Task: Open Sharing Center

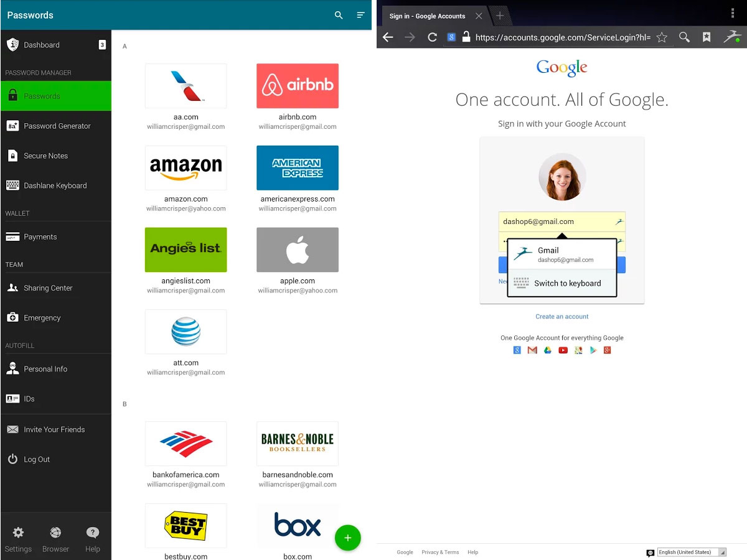Action: pos(56,287)
